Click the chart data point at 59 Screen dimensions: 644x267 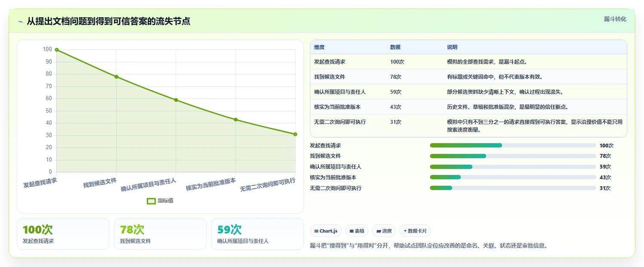tap(176, 100)
